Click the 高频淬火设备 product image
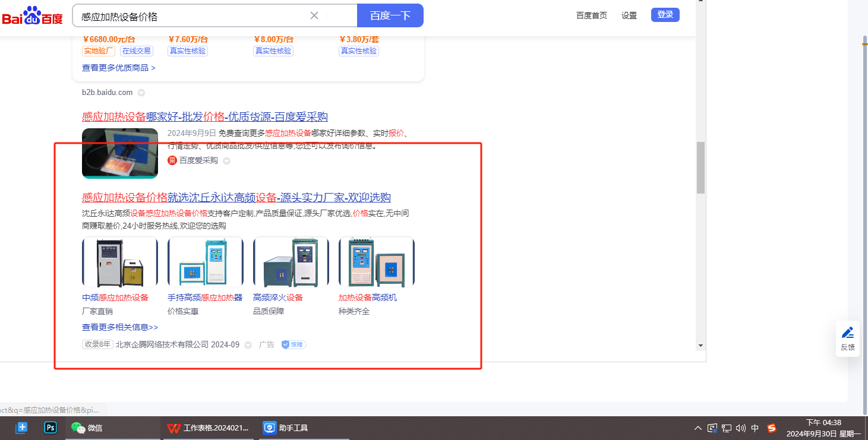This screenshot has height=440, width=868. click(x=291, y=262)
